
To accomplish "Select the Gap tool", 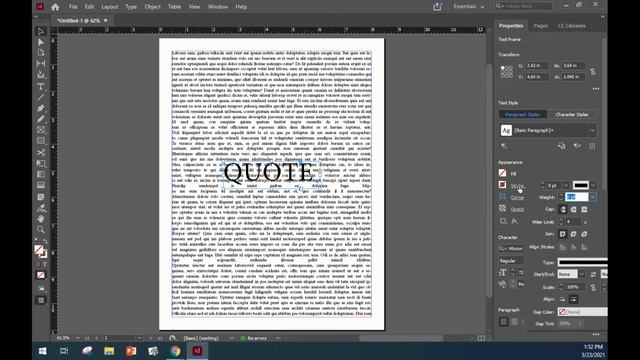I will coord(40,64).
